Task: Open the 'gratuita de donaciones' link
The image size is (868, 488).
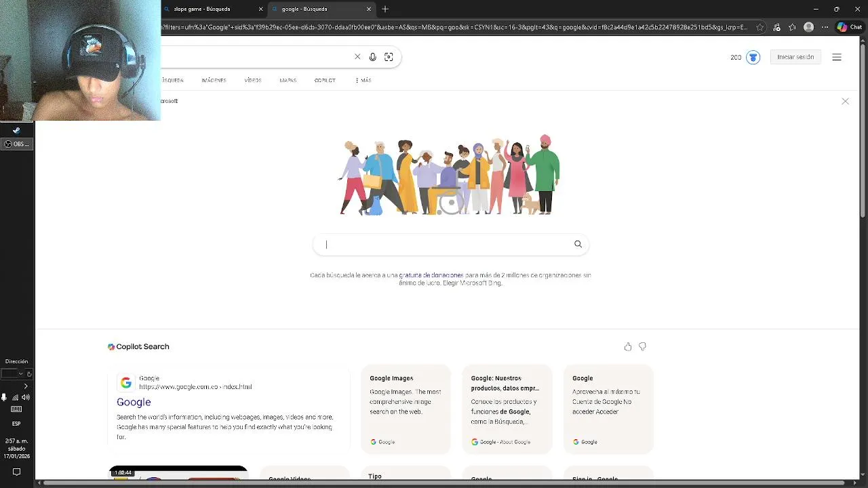Action: point(431,275)
